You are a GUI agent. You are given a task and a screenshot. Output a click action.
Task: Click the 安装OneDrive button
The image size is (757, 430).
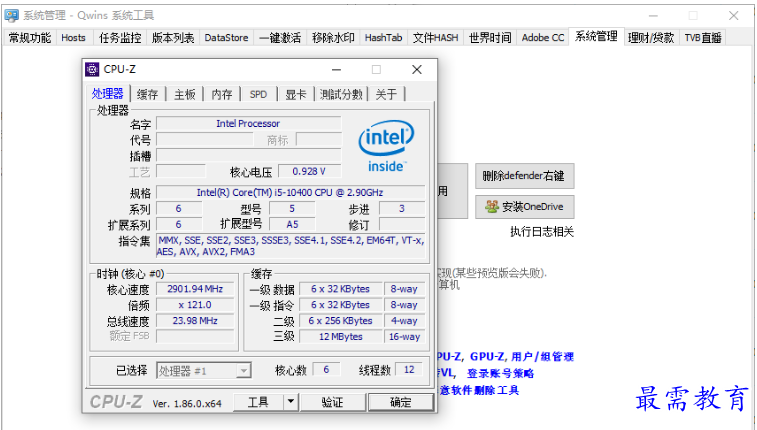point(524,207)
